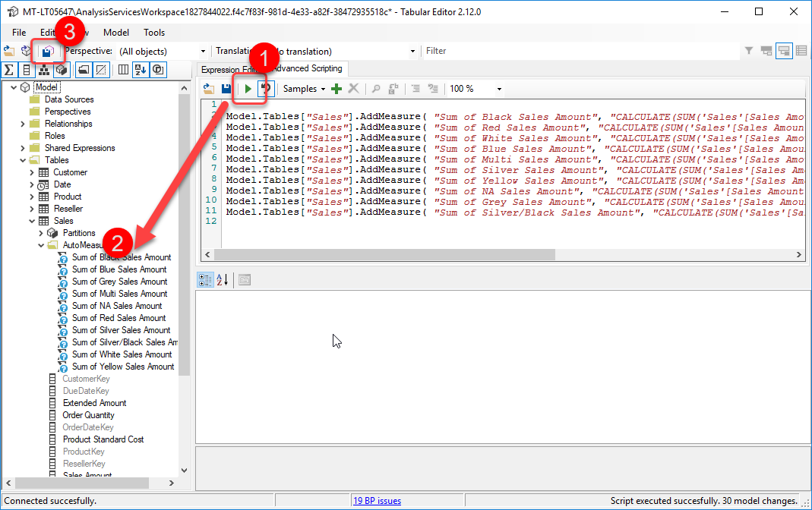Viewport: 812px width, 510px height.
Task: Click the sigma icon in the model toolbar
Action: (8, 70)
